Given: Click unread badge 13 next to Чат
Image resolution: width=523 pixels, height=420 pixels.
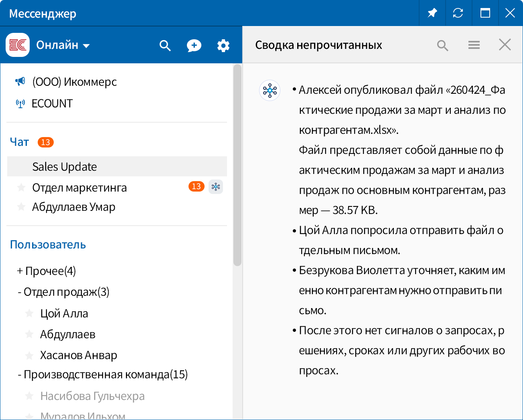Looking at the screenshot, I should 46,142.
